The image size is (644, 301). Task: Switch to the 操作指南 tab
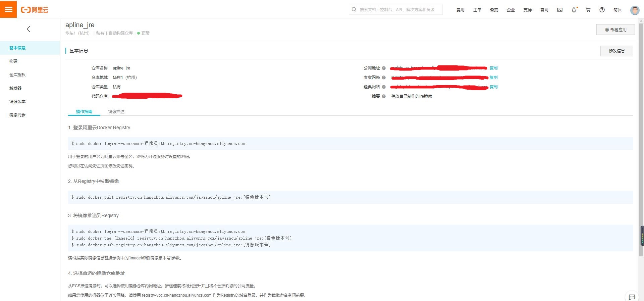pyautogui.click(x=84, y=112)
